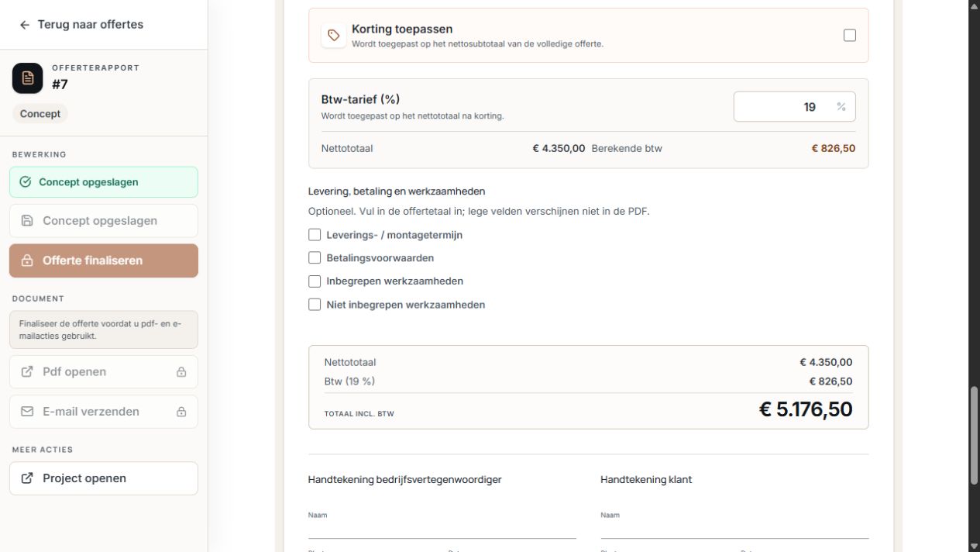Screen dimensions: 980x552
Task: Click the page scrollbar's up arrow
Action: pyautogui.click(x=975, y=5)
